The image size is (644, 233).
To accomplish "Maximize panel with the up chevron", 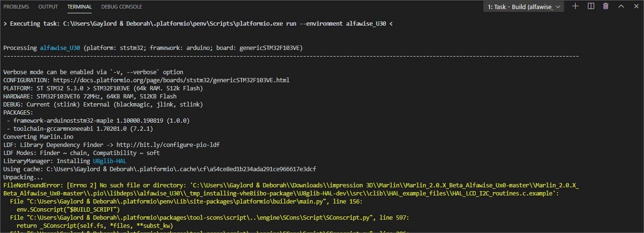I will coord(621,6).
